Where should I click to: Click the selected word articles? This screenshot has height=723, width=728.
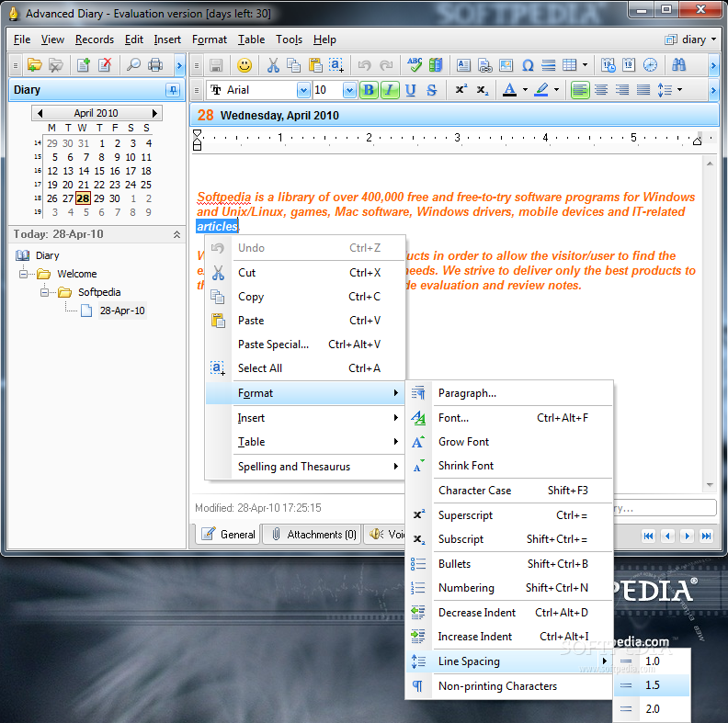pos(217,227)
